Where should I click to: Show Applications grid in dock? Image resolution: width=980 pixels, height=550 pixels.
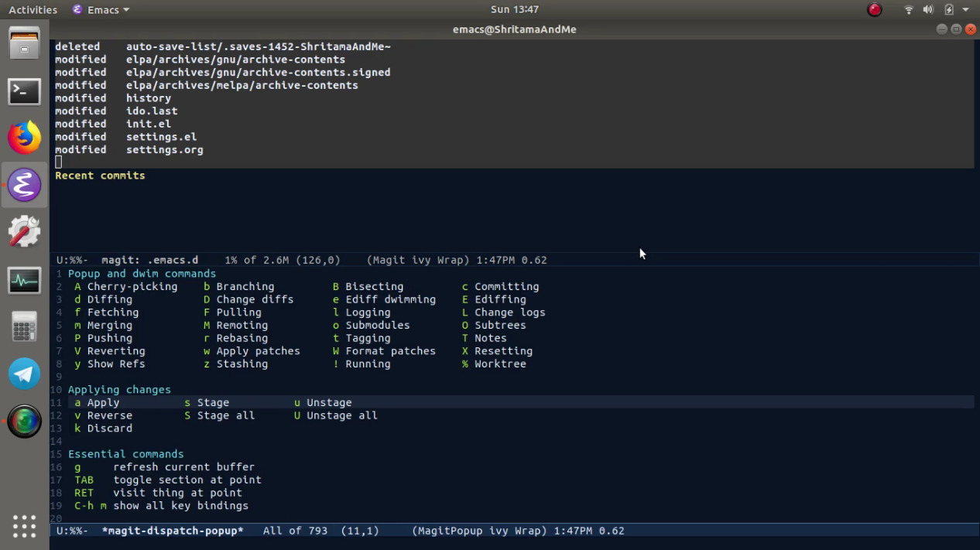pyautogui.click(x=24, y=526)
